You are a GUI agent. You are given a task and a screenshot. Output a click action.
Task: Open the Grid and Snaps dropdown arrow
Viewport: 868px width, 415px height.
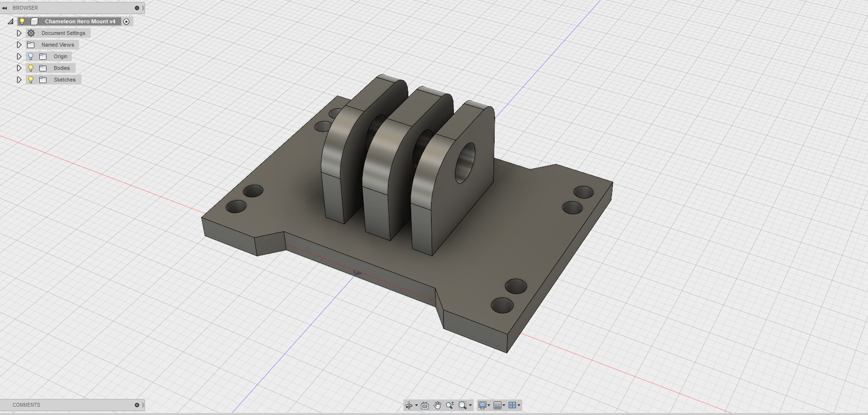click(x=504, y=405)
